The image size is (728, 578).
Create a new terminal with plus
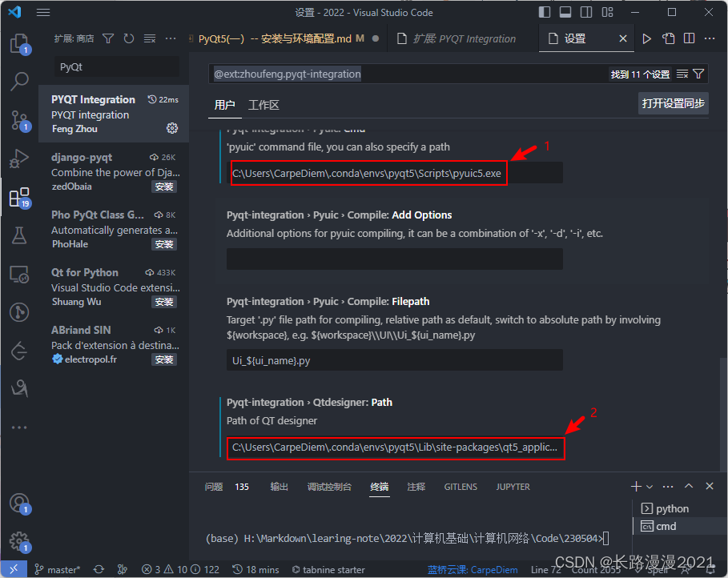click(x=636, y=486)
